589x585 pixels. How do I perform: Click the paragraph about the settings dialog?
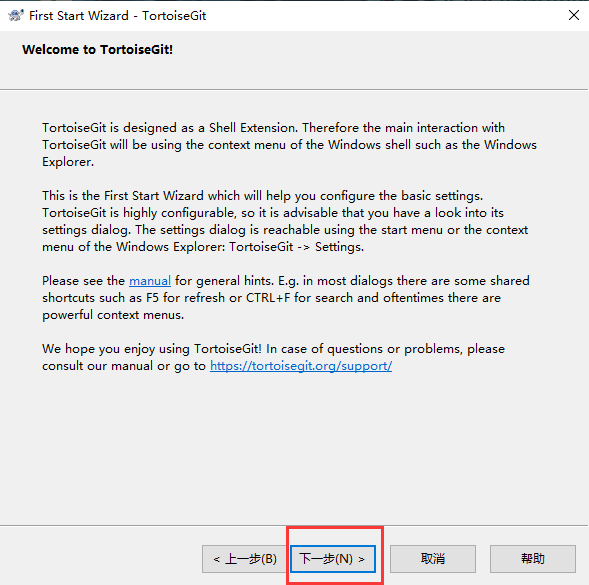click(x=285, y=221)
